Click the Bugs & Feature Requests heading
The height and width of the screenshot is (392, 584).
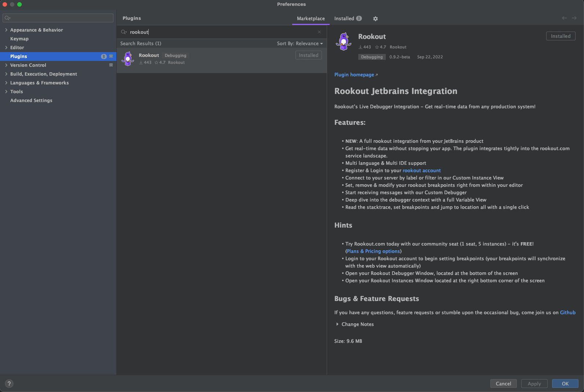[377, 298]
